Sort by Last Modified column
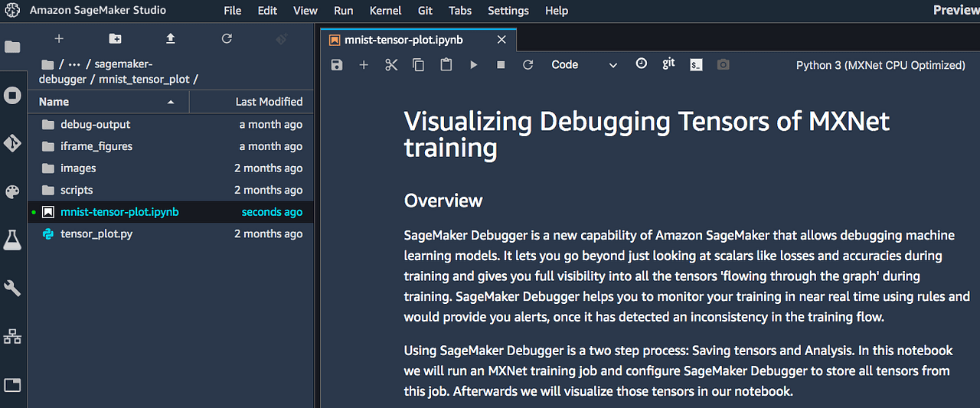The height and width of the screenshot is (408, 980). pyautogui.click(x=252, y=102)
